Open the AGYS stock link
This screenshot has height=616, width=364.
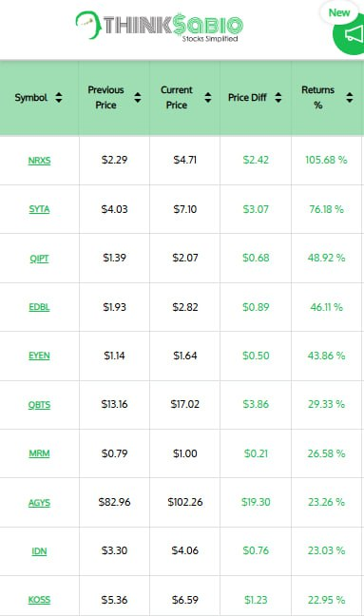(39, 503)
